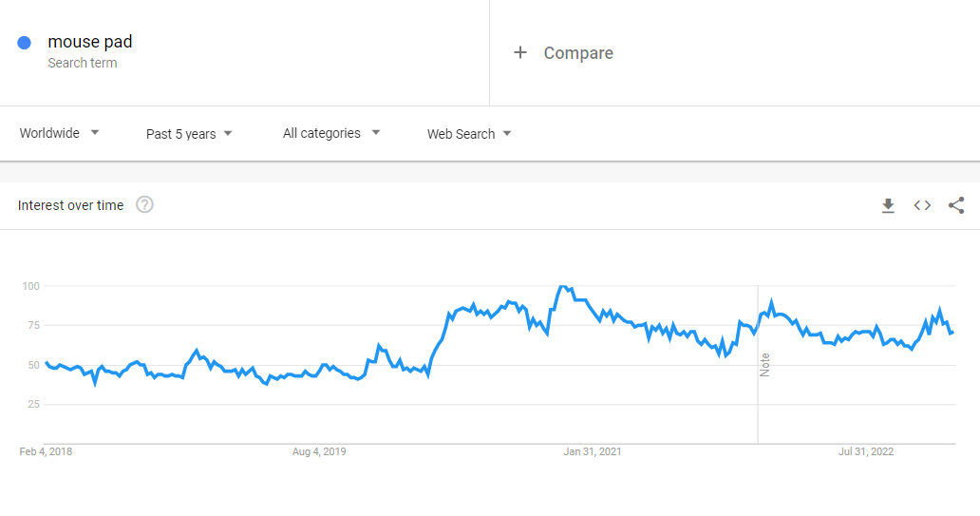Expand the All categories dropdown

pyautogui.click(x=331, y=133)
